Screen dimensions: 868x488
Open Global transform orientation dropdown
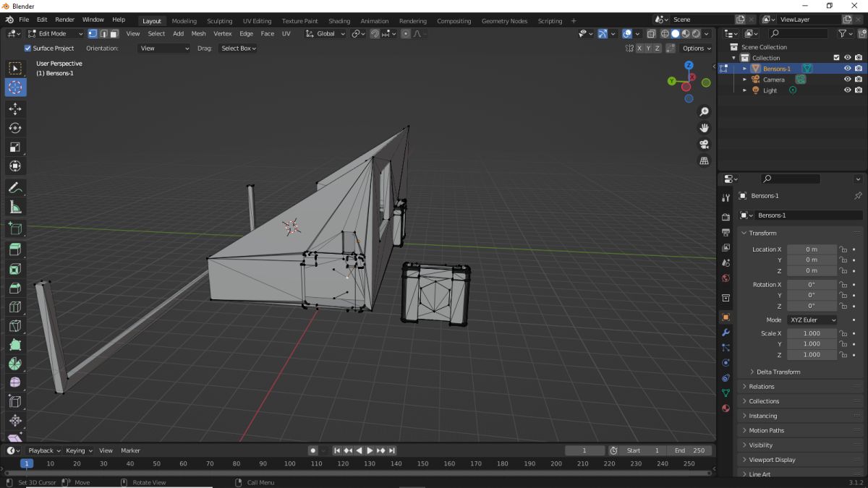tap(325, 33)
